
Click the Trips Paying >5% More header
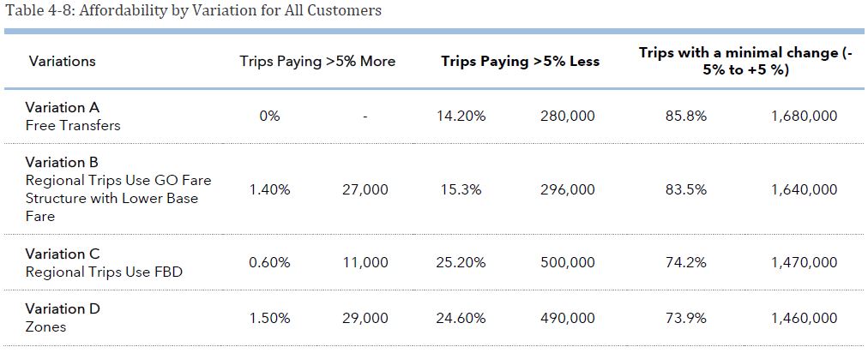[x=317, y=61]
